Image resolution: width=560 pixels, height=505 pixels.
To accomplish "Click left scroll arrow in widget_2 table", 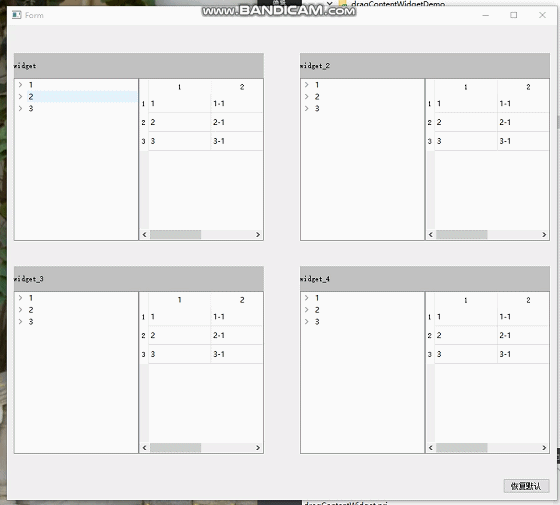I will [x=431, y=235].
